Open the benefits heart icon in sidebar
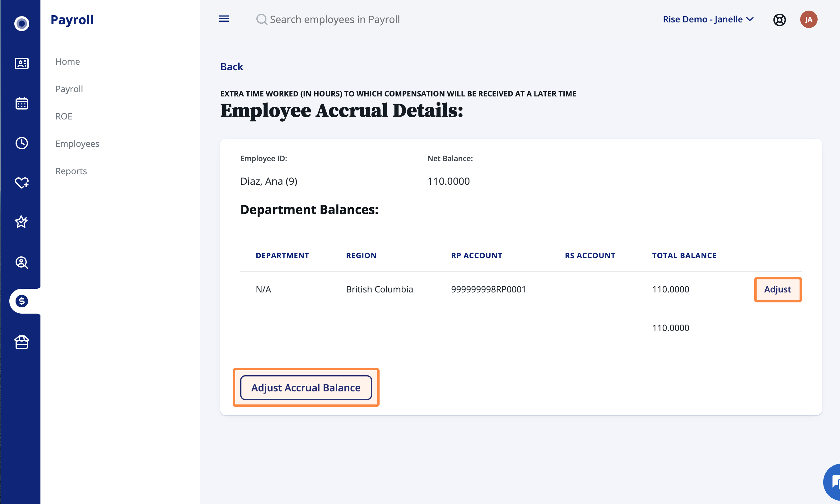Viewport: 840px width, 504px height. tap(22, 182)
